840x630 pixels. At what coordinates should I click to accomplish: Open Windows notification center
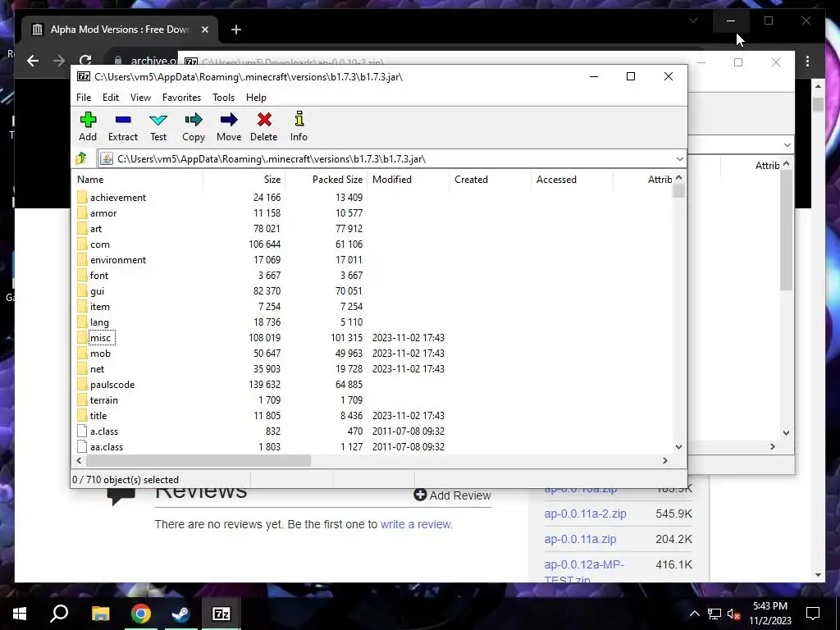tap(813, 614)
